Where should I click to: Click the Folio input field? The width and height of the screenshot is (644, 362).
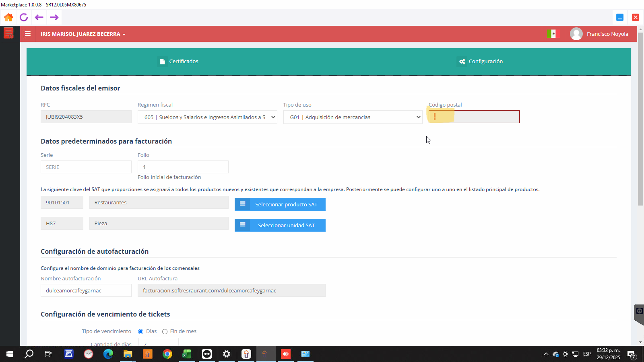coord(183,167)
